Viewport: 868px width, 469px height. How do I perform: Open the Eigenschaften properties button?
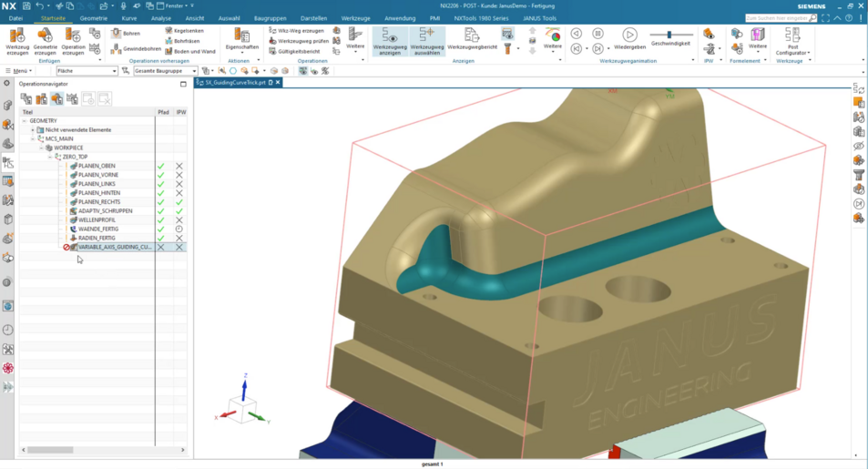[x=242, y=40]
